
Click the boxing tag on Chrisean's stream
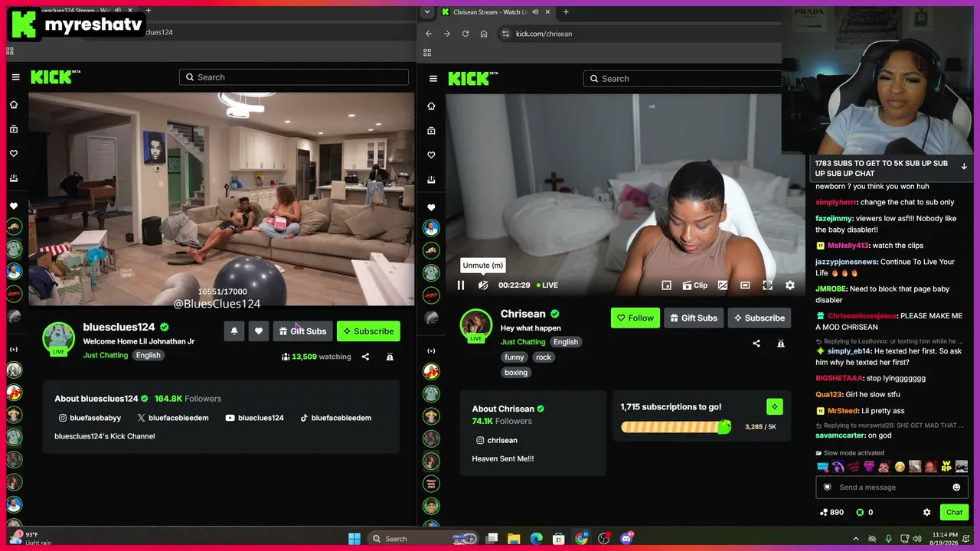click(516, 373)
